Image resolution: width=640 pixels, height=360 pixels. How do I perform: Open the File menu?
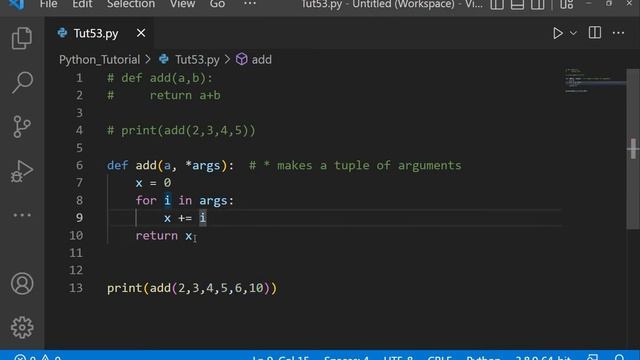pyautogui.click(x=49, y=4)
